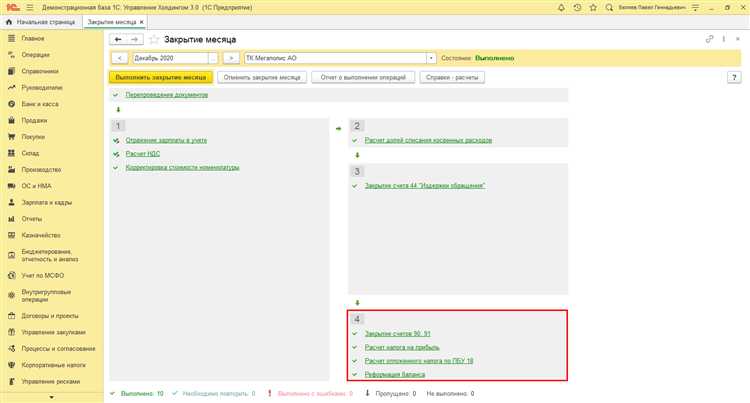Open the Руководителю section

coord(42,87)
